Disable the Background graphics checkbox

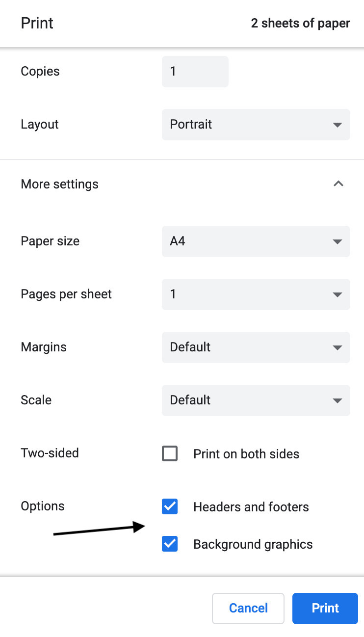click(170, 544)
